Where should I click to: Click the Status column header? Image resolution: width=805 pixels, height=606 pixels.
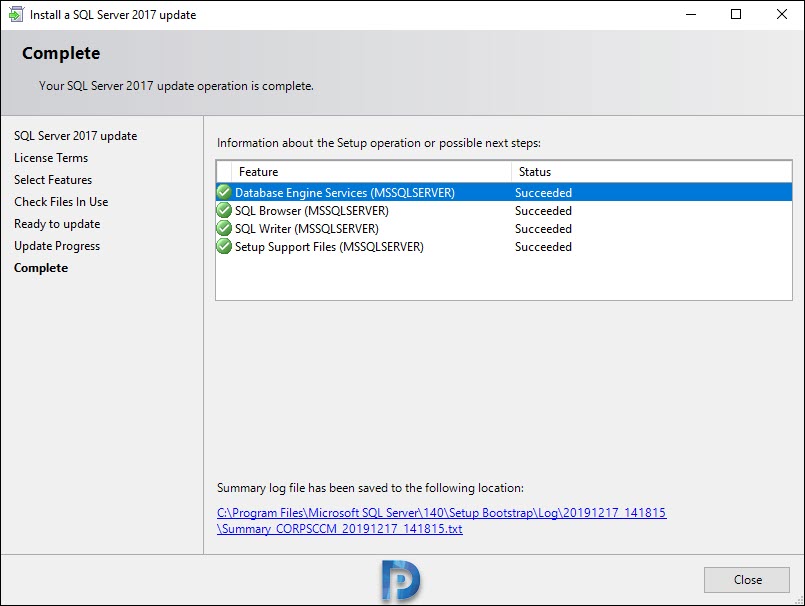point(651,172)
